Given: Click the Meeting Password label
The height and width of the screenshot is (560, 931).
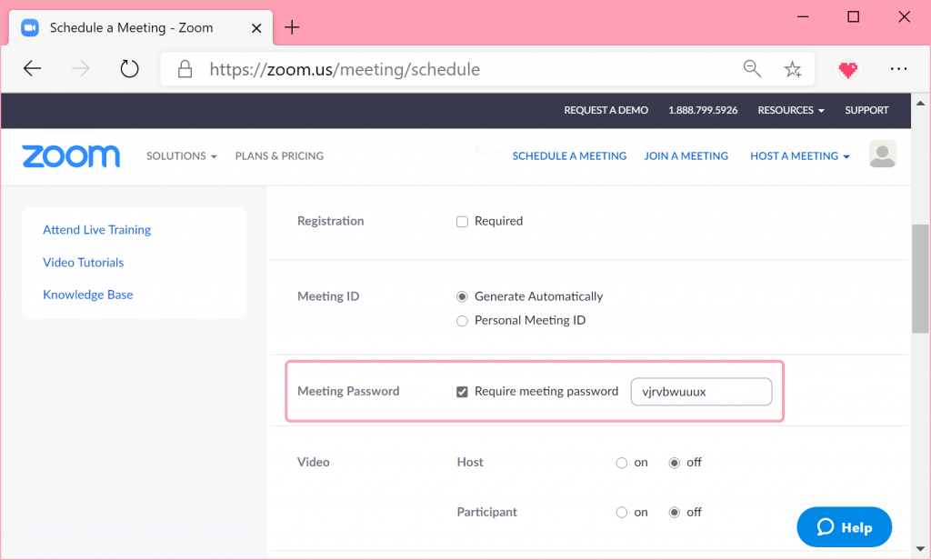Looking at the screenshot, I should pyautogui.click(x=348, y=391).
